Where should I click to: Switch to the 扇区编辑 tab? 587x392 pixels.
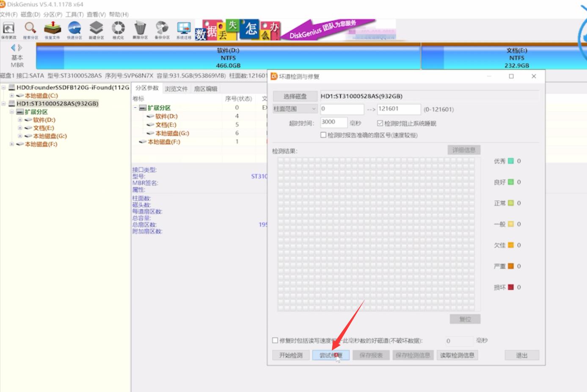(x=206, y=89)
